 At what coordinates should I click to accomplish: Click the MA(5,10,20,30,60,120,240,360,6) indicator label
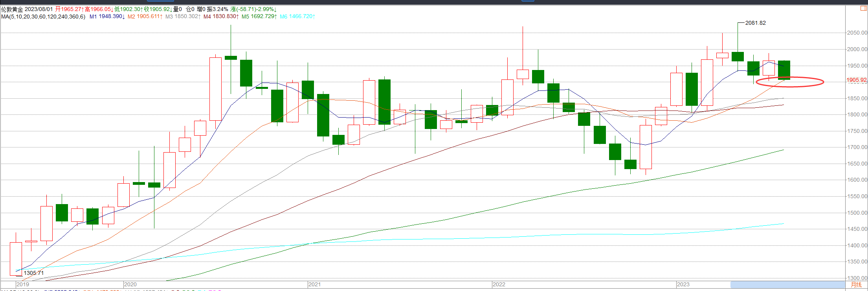pos(43,17)
